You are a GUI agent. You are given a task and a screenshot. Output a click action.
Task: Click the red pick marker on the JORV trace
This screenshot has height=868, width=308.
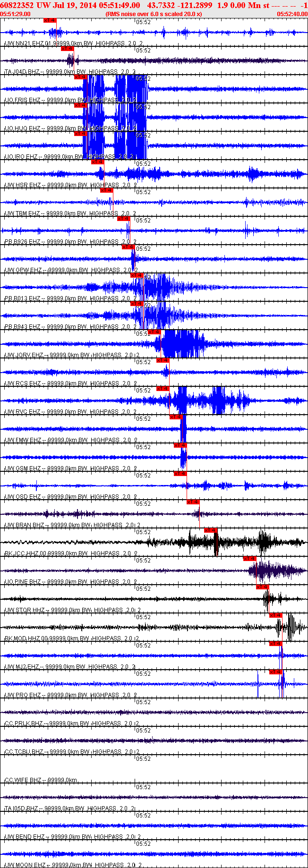coord(154,332)
